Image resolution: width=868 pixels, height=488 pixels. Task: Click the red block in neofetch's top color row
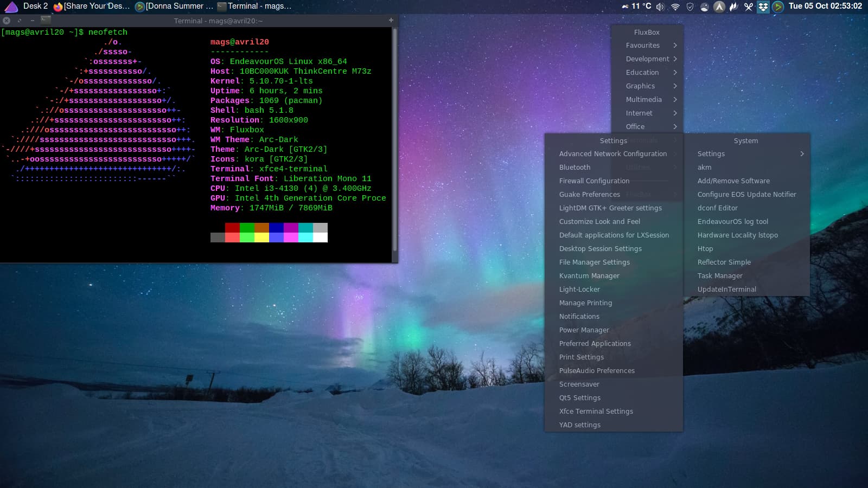(232, 228)
